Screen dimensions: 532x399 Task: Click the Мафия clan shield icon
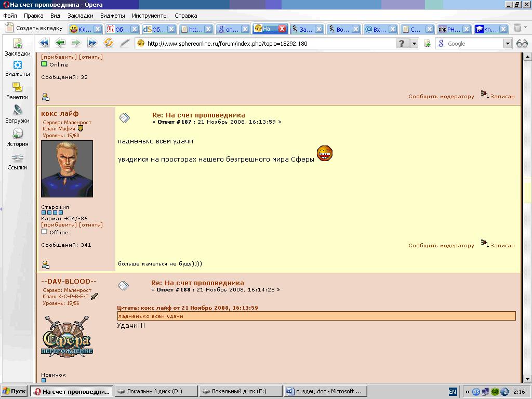81,129
